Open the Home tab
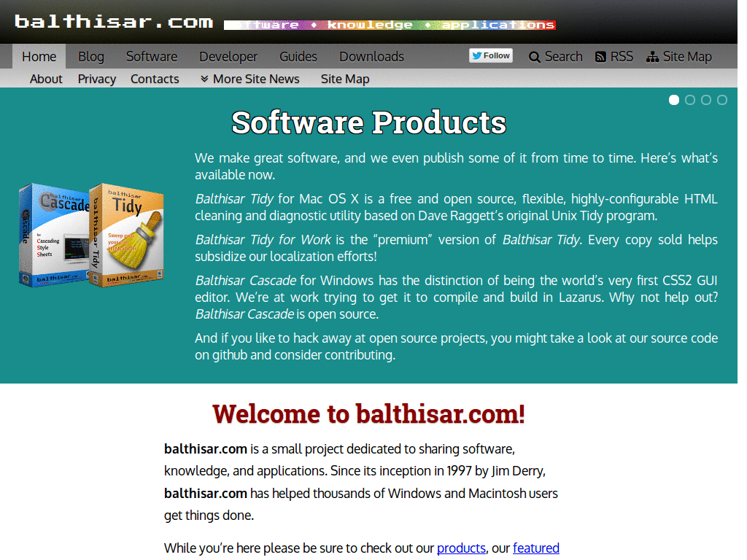Image resolution: width=747 pixels, height=560 pixels. click(39, 57)
